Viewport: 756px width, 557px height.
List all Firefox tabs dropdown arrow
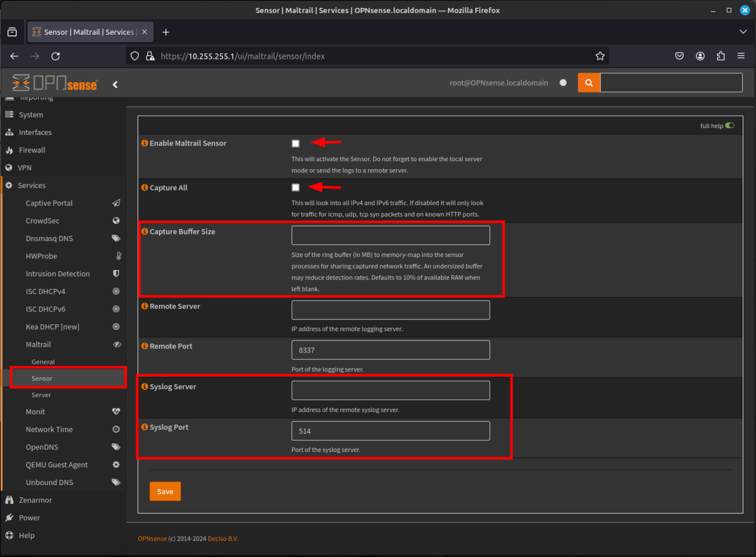click(x=743, y=32)
